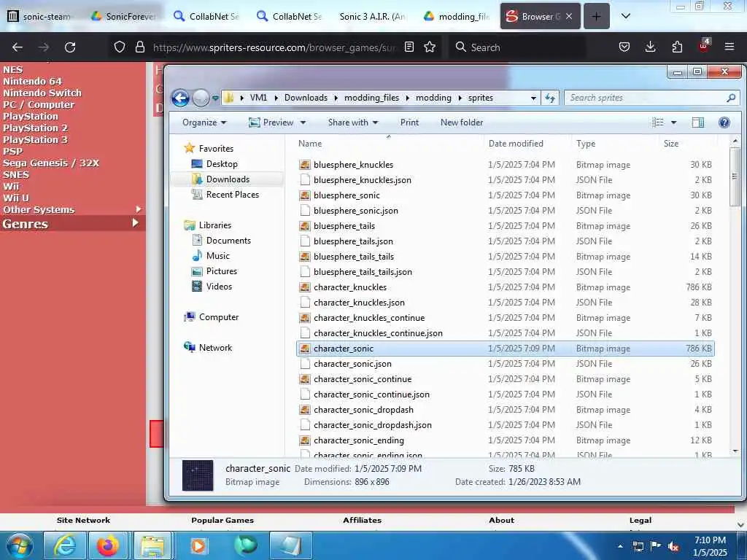Open Documents library
The height and width of the screenshot is (560, 747).
228,241
